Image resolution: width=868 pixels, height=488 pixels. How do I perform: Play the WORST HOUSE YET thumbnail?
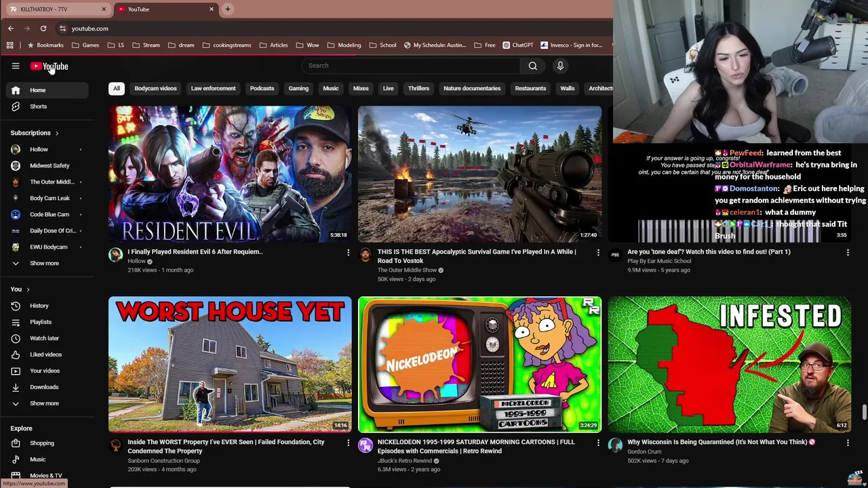pos(230,365)
